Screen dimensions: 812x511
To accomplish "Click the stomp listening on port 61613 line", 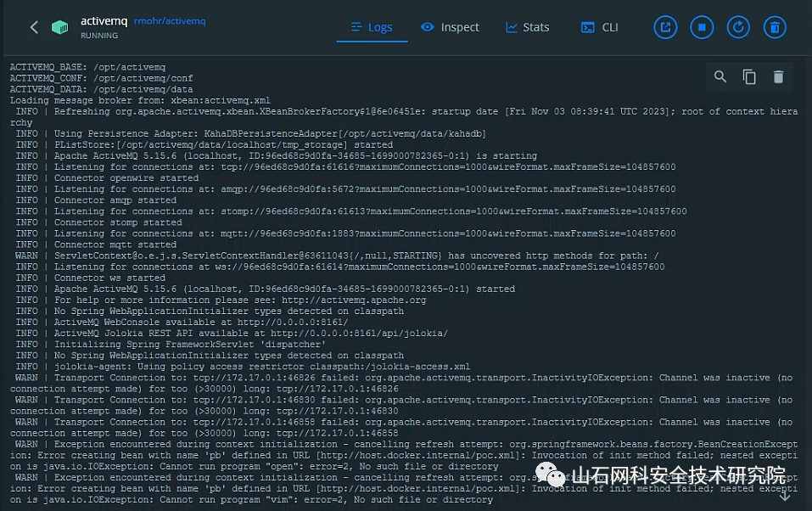I will tap(351, 211).
